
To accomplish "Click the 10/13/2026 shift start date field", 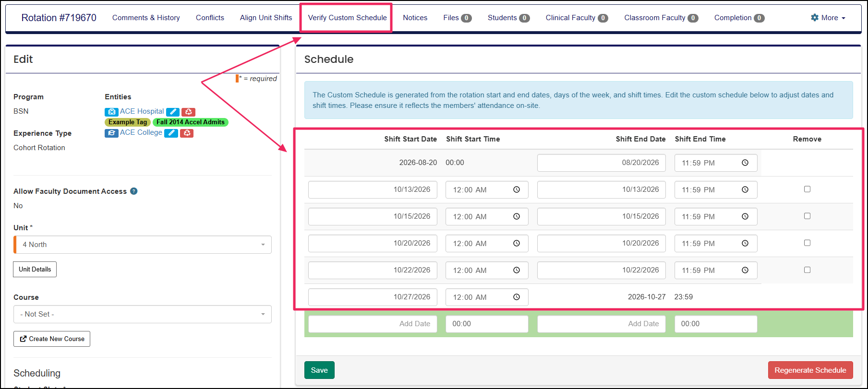I will pyautogui.click(x=373, y=189).
